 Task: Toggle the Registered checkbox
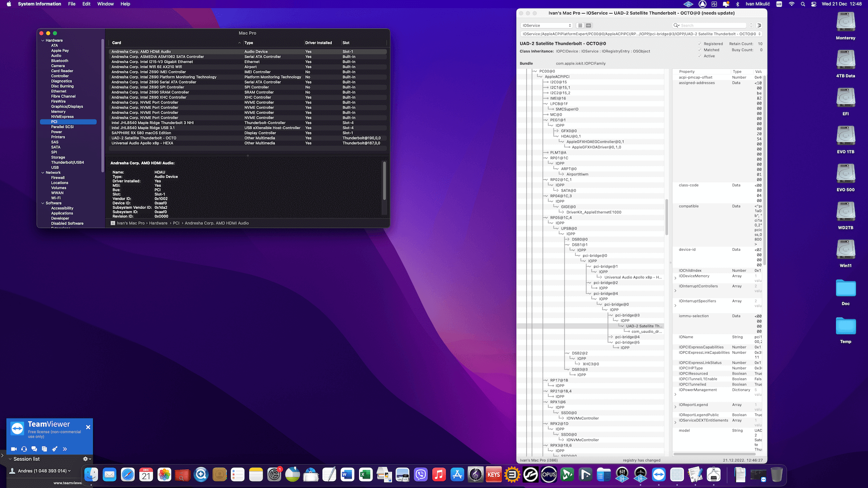tap(700, 44)
